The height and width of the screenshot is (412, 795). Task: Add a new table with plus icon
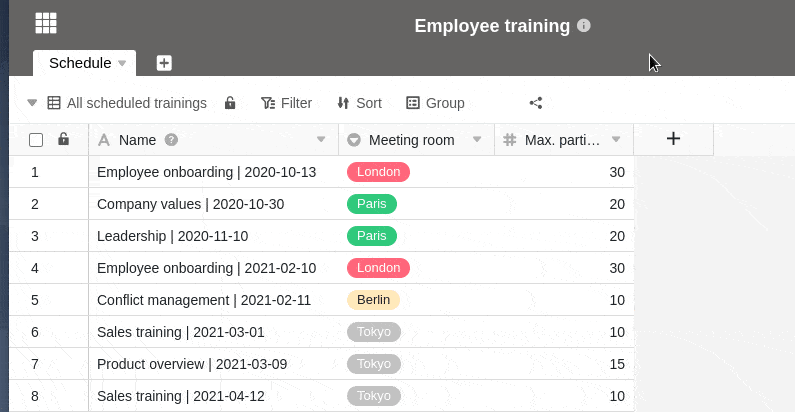pos(164,63)
